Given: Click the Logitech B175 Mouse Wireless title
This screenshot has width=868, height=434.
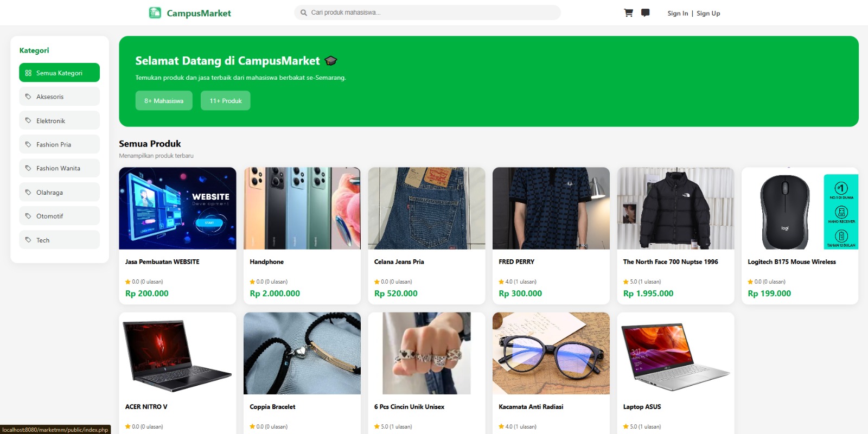Looking at the screenshot, I should [x=792, y=261].
